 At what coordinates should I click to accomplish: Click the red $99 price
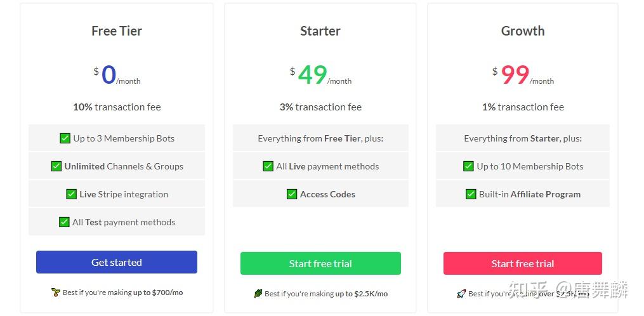coord(515,75)
